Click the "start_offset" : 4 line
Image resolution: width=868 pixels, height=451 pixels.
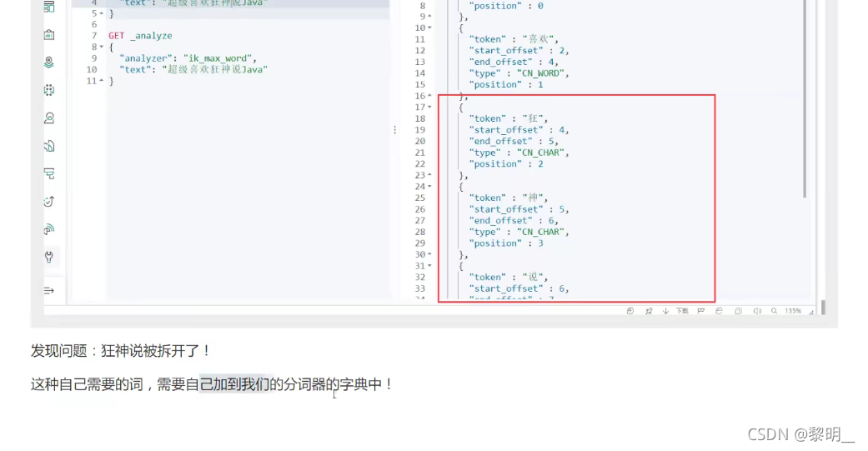[x=519, y=130]
